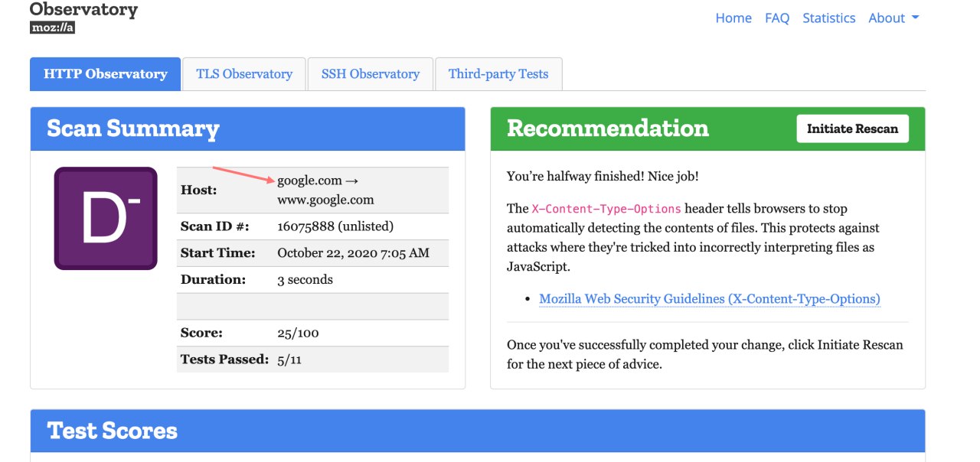Click the host value google.com
980x462 pixels.
(x=309, y=181)
